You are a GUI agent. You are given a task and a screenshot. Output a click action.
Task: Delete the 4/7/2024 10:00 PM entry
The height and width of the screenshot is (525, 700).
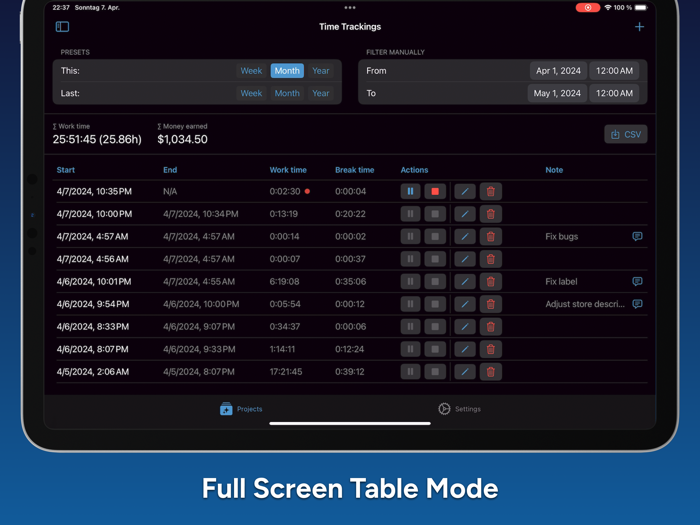[491, 214]
